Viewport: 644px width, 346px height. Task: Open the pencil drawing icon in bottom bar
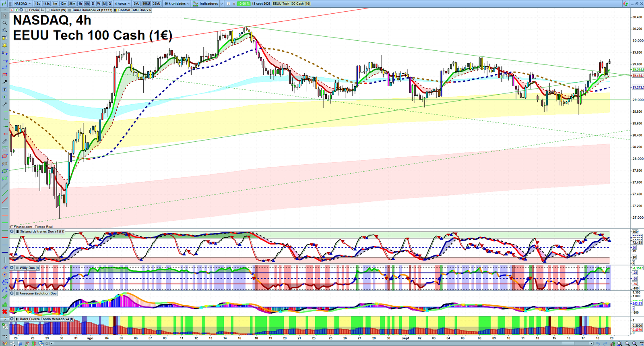coord(5,343)
